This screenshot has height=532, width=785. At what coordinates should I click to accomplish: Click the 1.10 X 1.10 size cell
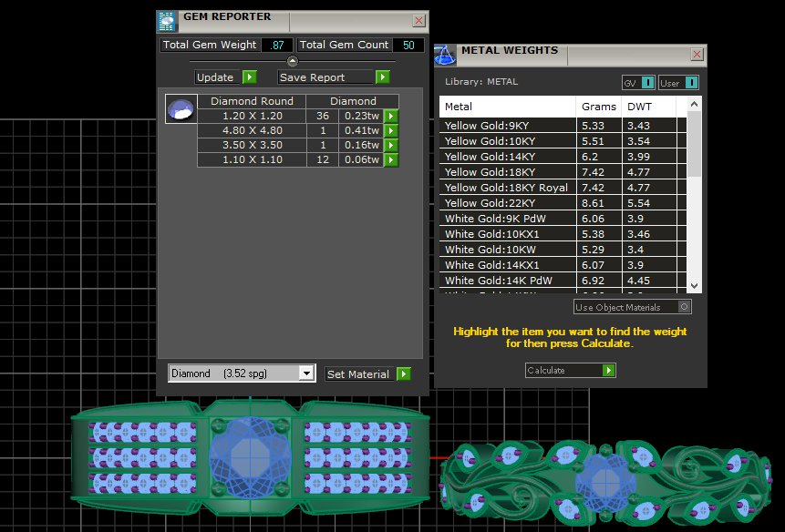pyautogui.click(x=252, y=159)
